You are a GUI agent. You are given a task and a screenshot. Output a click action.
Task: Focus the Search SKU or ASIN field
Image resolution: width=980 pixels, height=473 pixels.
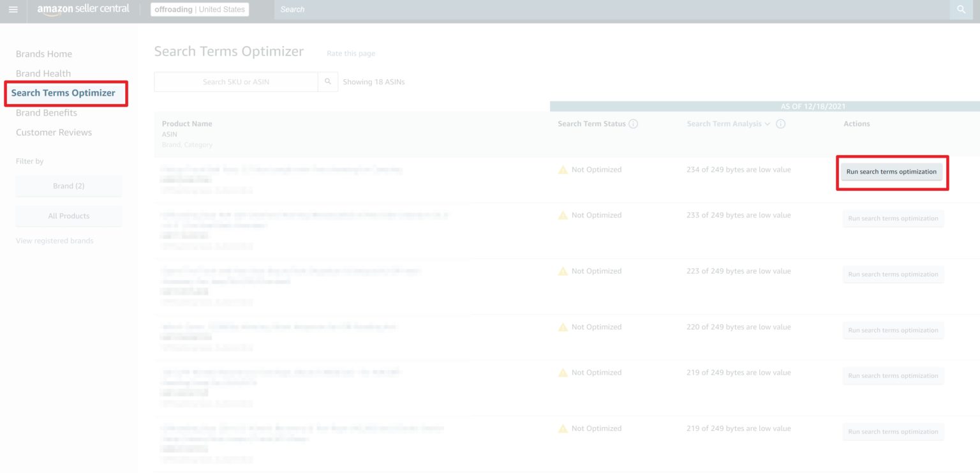(x=236, y=82)
